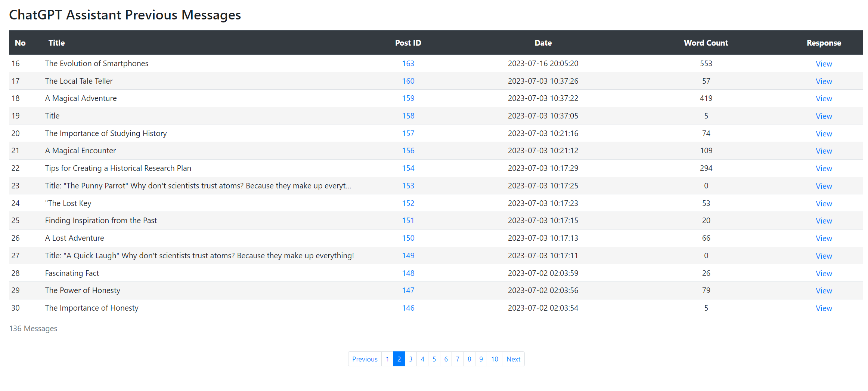
Task: Click word count value 294
Action: (706, 168)
